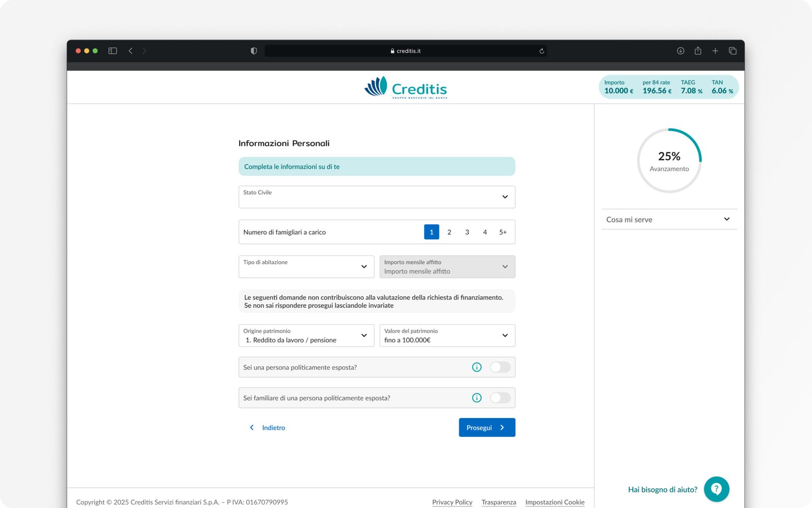The width and height of the screenshot is (812, 508).
Task: Click the Prosegui button
Action: (x=487, y=428)
